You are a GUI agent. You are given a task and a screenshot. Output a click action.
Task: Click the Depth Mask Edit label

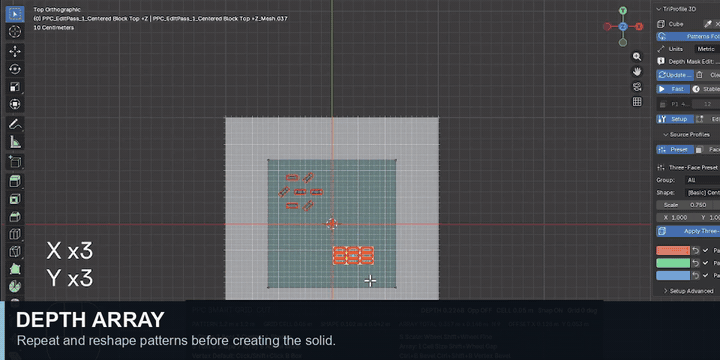coord(694,62)
